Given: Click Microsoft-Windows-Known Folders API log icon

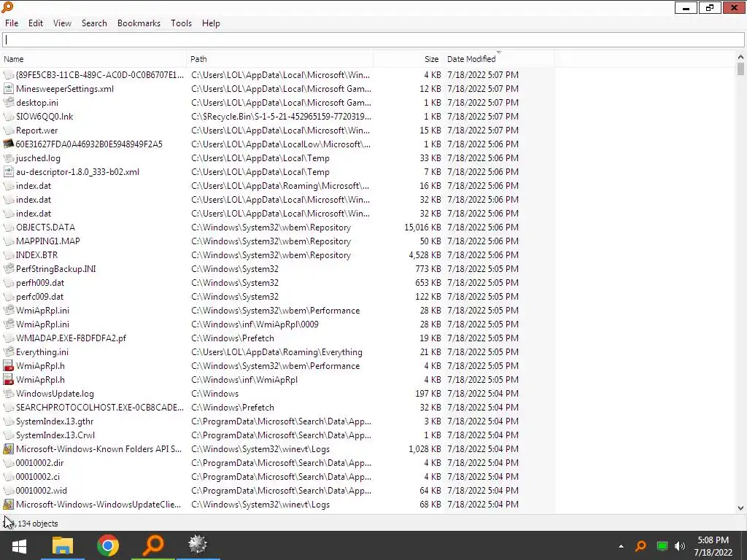Looking at the screenshot, I should pyautogui.click(x=9, y=449).
